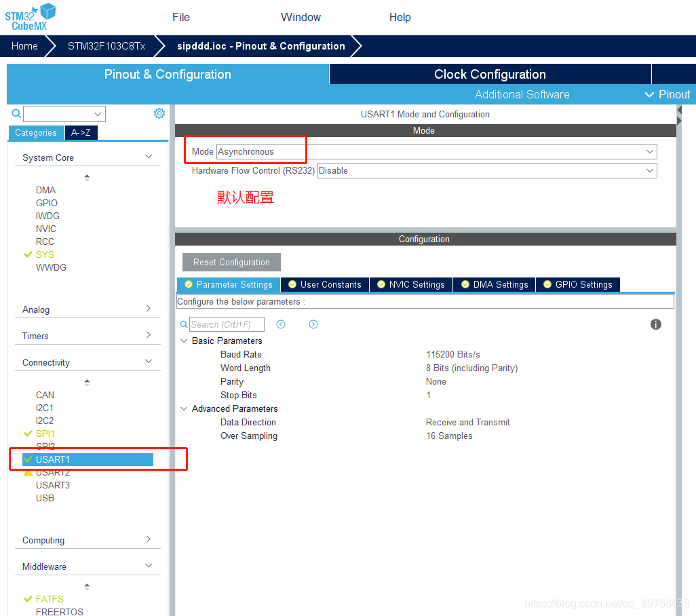Image resolution: width=696 pixels, height=616 pixels.
Task: Click the next search result arrow
Action: [x=313, y=324]
